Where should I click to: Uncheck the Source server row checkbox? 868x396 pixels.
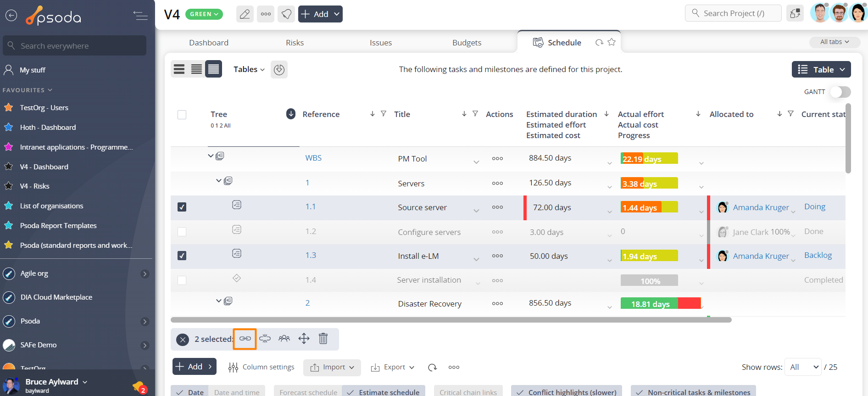pyautogui.click(x=182, y=207)
